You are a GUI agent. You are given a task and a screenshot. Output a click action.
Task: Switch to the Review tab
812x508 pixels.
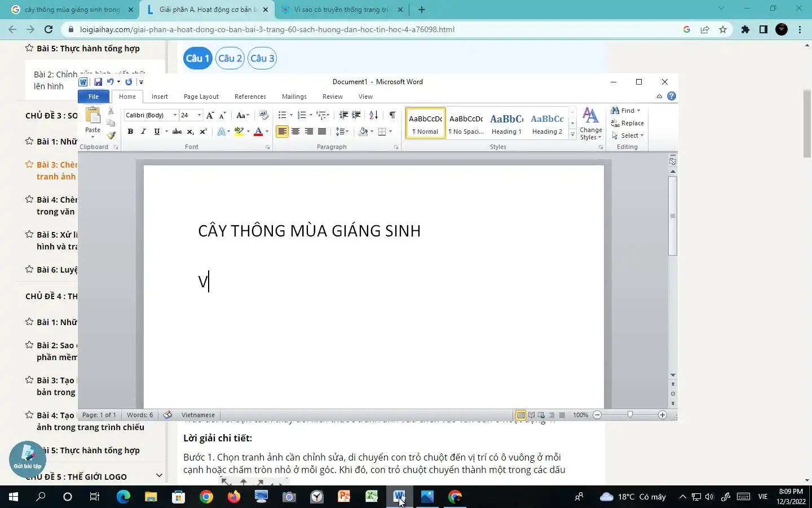[x=333, y=97]
